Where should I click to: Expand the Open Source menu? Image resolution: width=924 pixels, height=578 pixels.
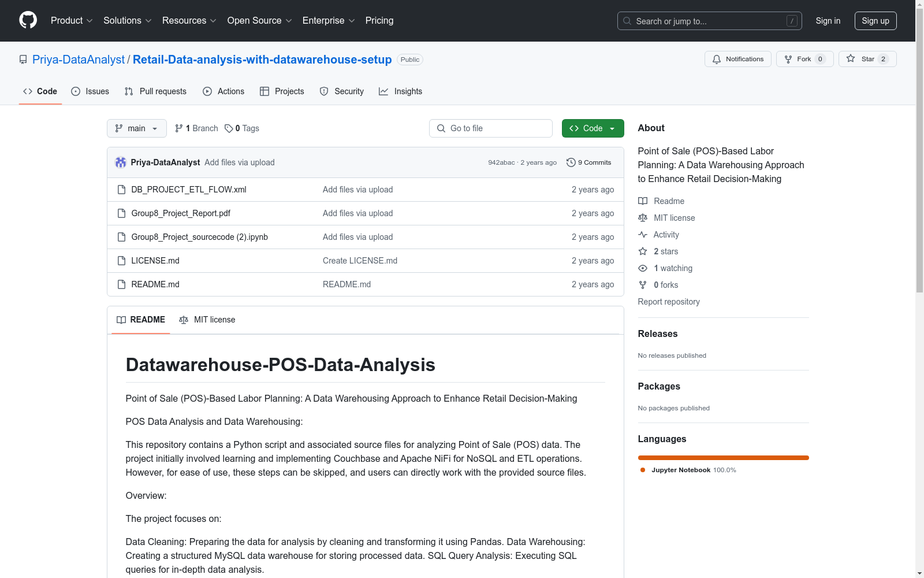[259, 20]
